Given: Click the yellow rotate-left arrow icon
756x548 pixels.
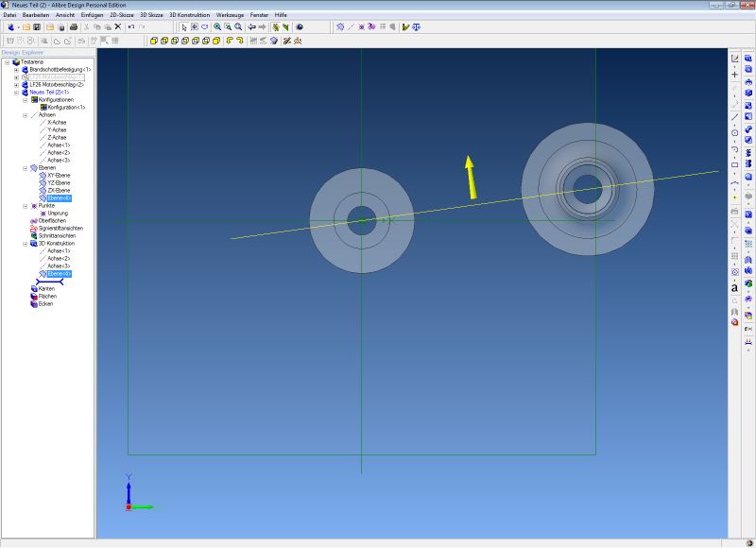Looking at the screenshot, I should (x=230, y=41).
